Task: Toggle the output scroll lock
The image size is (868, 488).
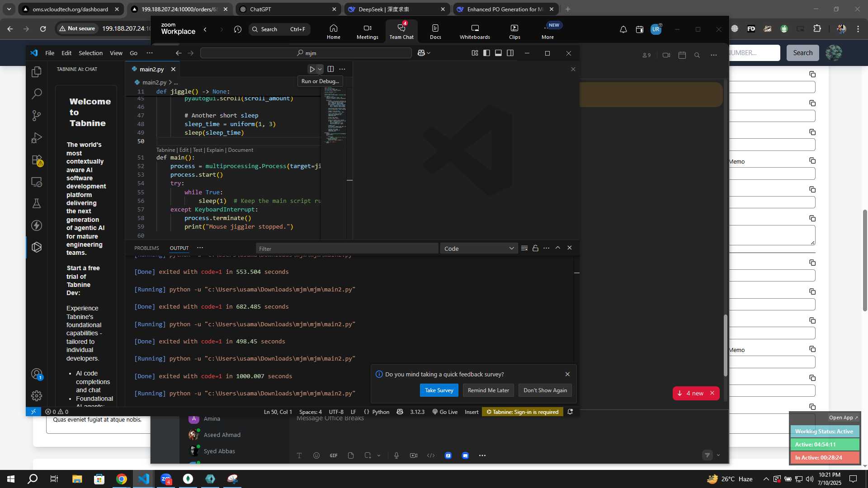Action: point(535,248)
